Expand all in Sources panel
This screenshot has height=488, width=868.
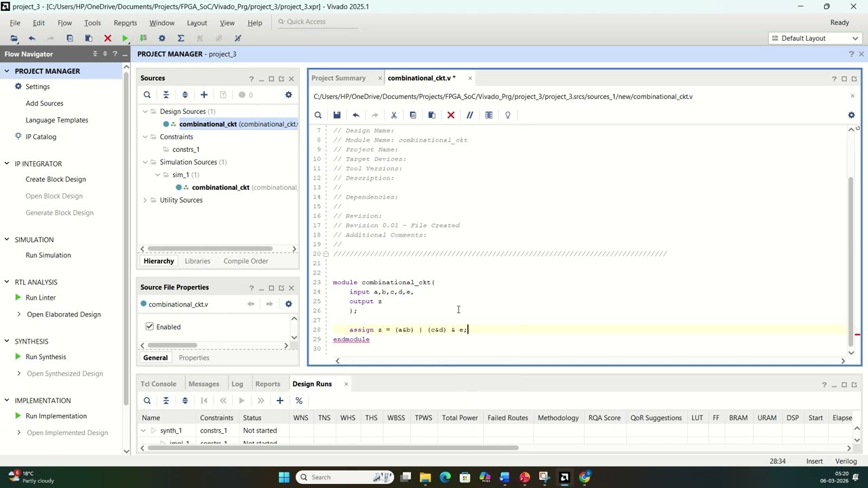click(x=184, y=95)
